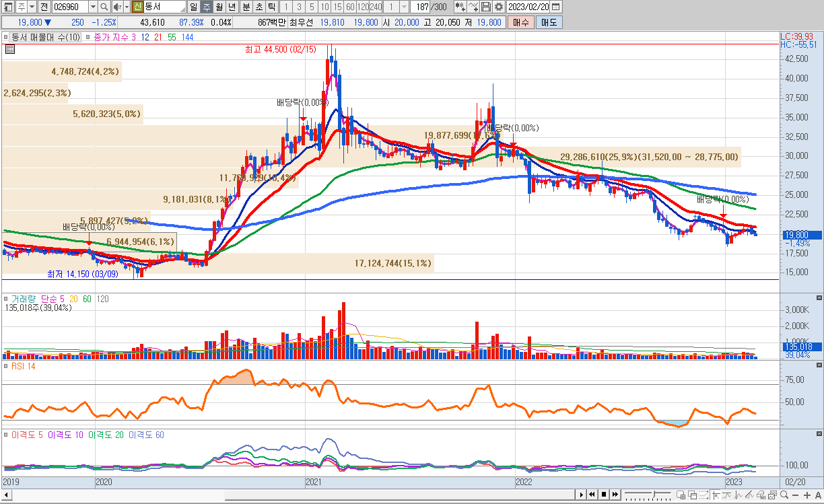Toggle the 분 (minute) period button
Viewport: 824px width, 504px height.
245,7
